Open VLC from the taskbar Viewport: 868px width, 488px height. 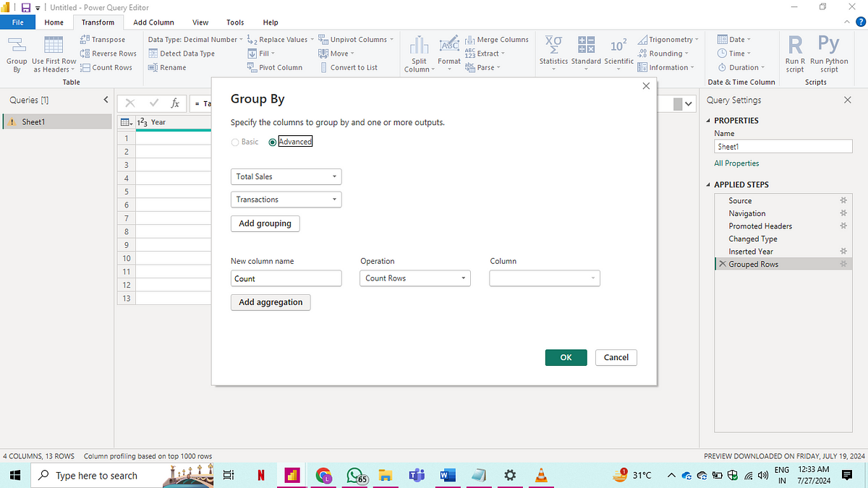coord(540,475)
